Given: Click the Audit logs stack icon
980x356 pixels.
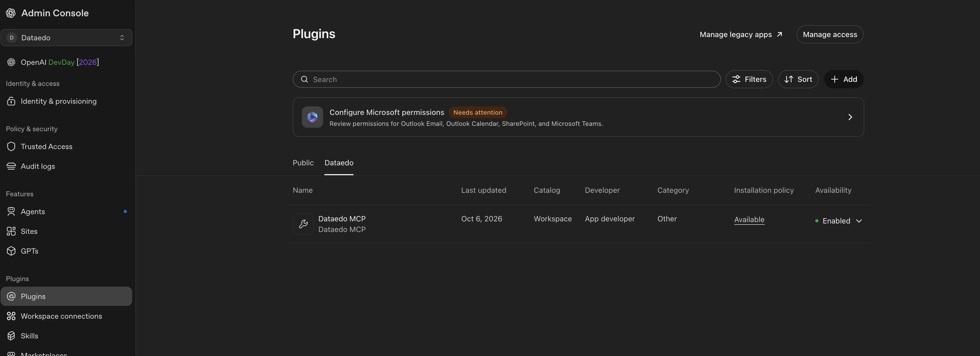Looking at the screenshot, I should coord(11,166).
